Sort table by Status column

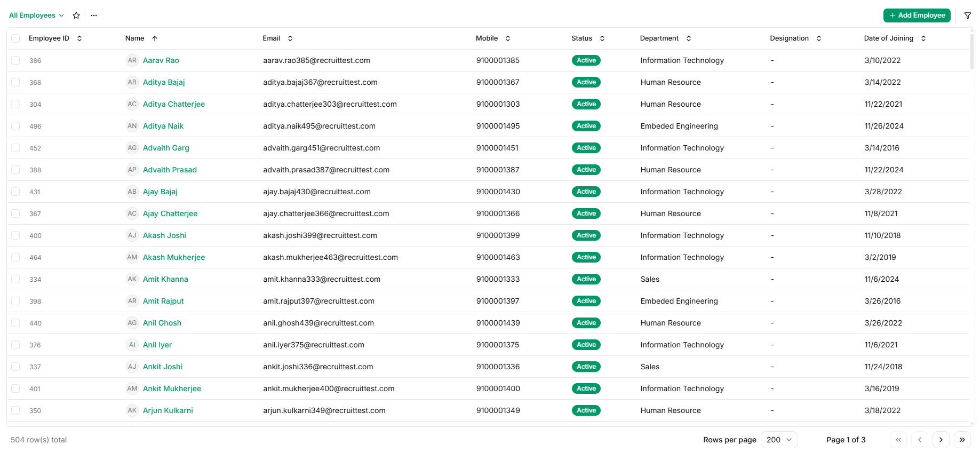(602, 38)
